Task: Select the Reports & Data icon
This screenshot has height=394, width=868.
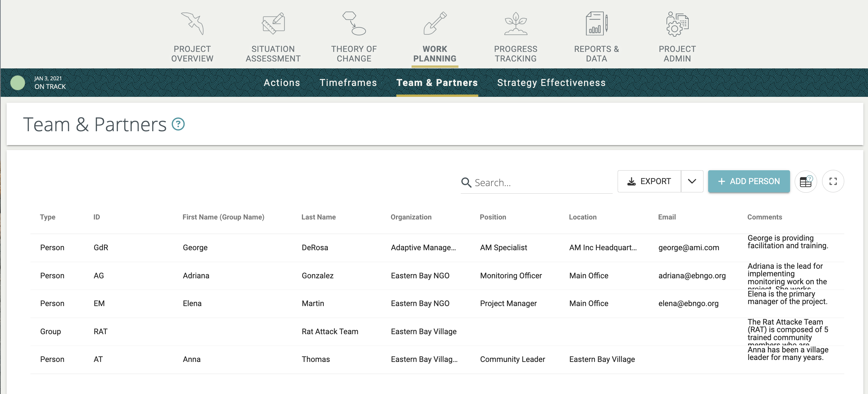Action: [597, 23]
